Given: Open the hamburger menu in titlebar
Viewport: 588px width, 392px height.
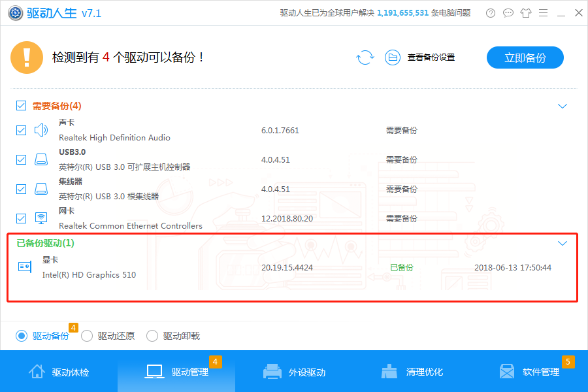Looking at the screenshot, I should click(543, 12).
